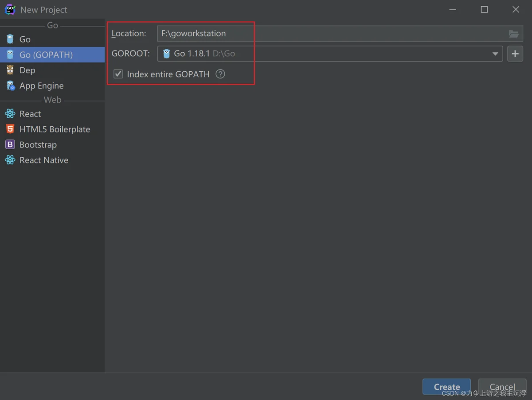The height and width of the screenshot is (400, 532).
Task: Toggle Index entire GOPATH checkbox
Action: pyautogui.click(x=118, y=74)
